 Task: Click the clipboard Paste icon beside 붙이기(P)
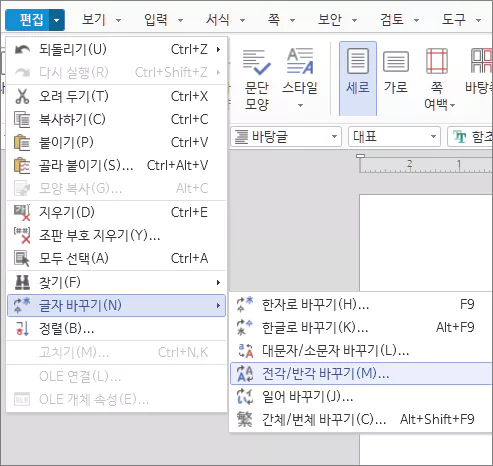pyautogui.click(x=22, y=143)
